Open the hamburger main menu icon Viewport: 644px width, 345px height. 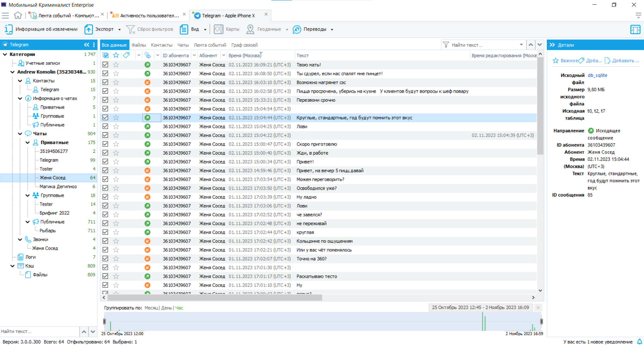5,15
